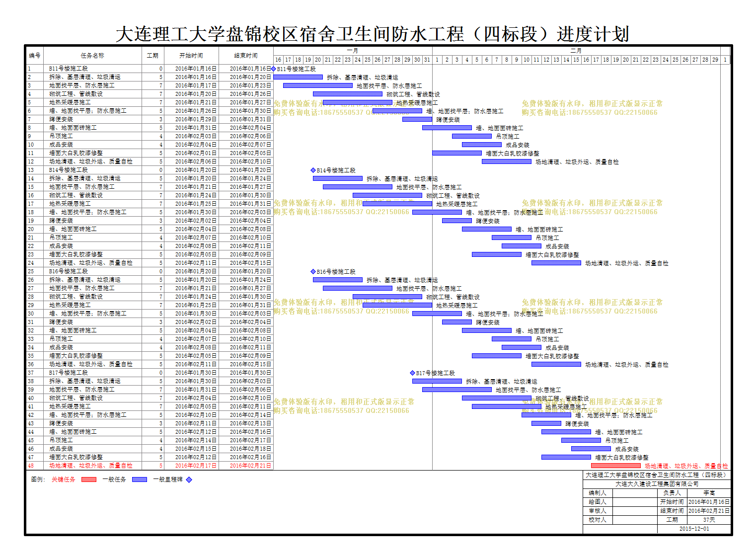Click the 一月 month header

point(353,51)
